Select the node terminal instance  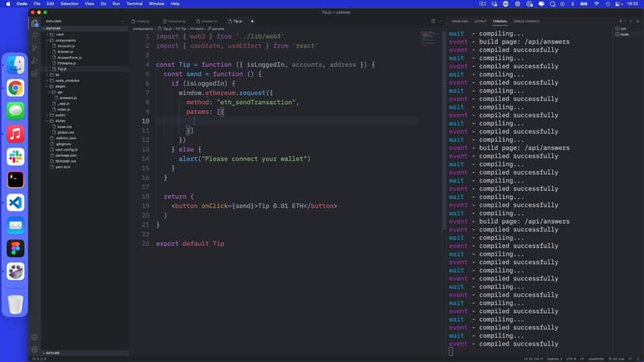tap(624, 34)
